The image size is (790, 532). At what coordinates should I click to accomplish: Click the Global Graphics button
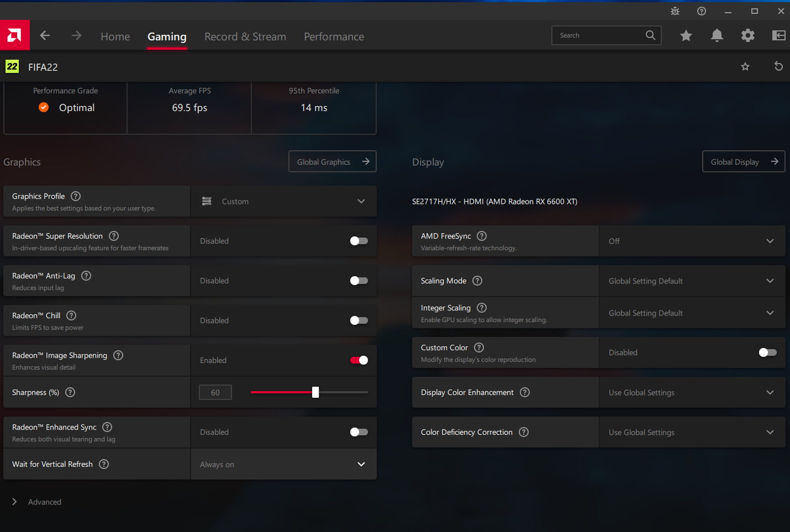point(332,162)
